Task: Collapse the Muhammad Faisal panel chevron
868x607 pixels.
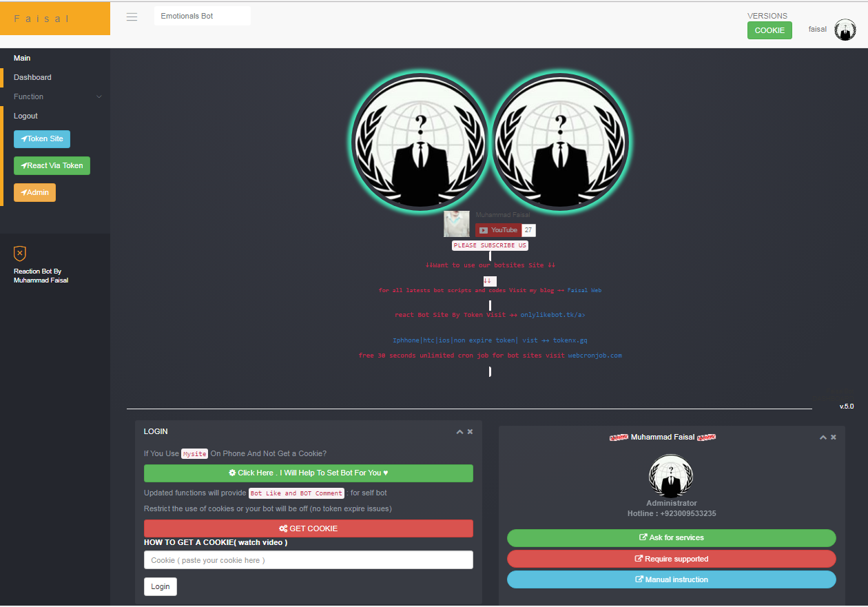Action: click(x=823, y=438)
